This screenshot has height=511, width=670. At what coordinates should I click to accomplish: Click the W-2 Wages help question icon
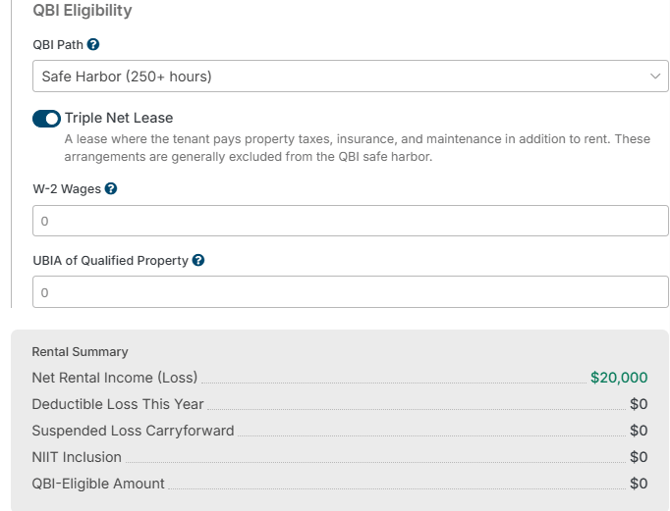pyautogui.click(x=111, y=188)
